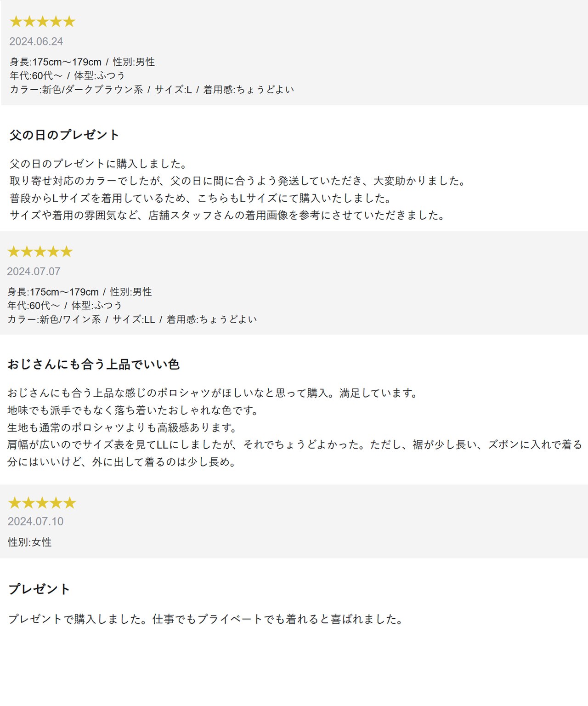
Task: Open the review titled 父の日のプレゼント
Action: (x=64, y=135)
